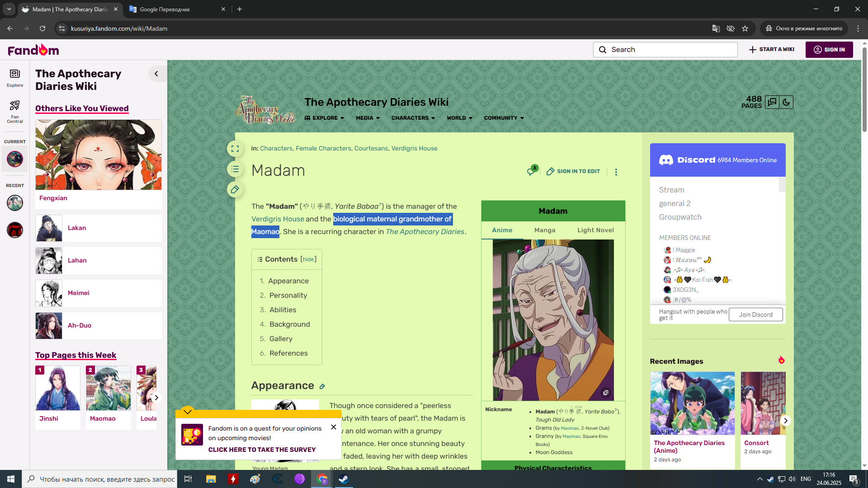The width and height of the screenshot is (868, 488).
Task: Open notification center icon
Action: [x=854, y=479]
